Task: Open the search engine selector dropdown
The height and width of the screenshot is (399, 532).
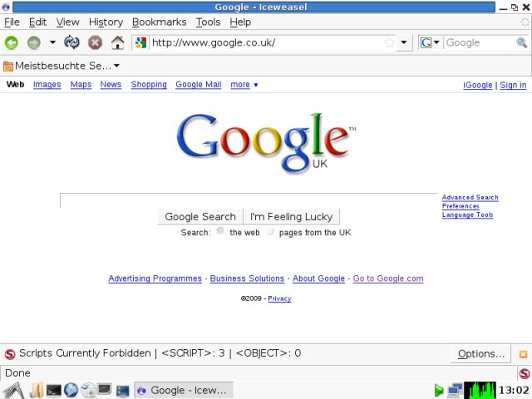Action: coord(430,42)
